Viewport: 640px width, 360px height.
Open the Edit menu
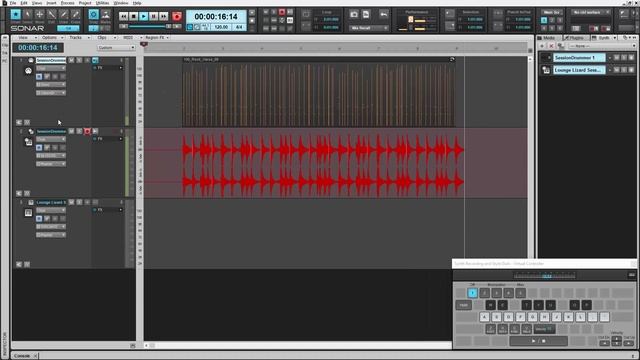24,3
